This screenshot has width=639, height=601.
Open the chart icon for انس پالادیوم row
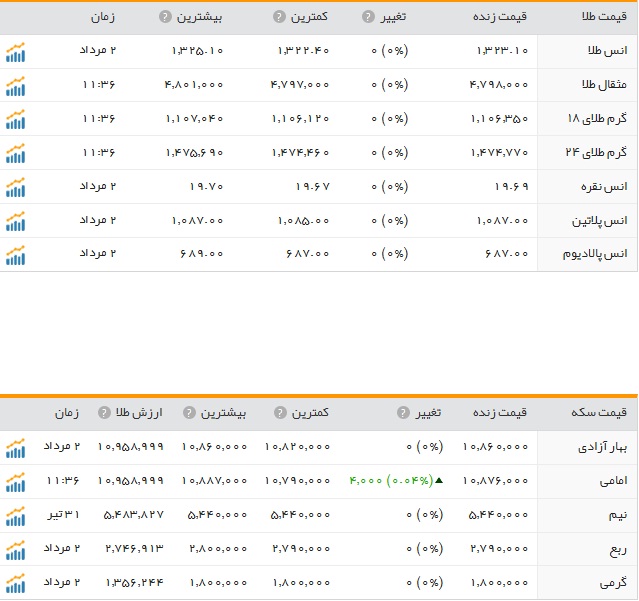coord(15,255)
